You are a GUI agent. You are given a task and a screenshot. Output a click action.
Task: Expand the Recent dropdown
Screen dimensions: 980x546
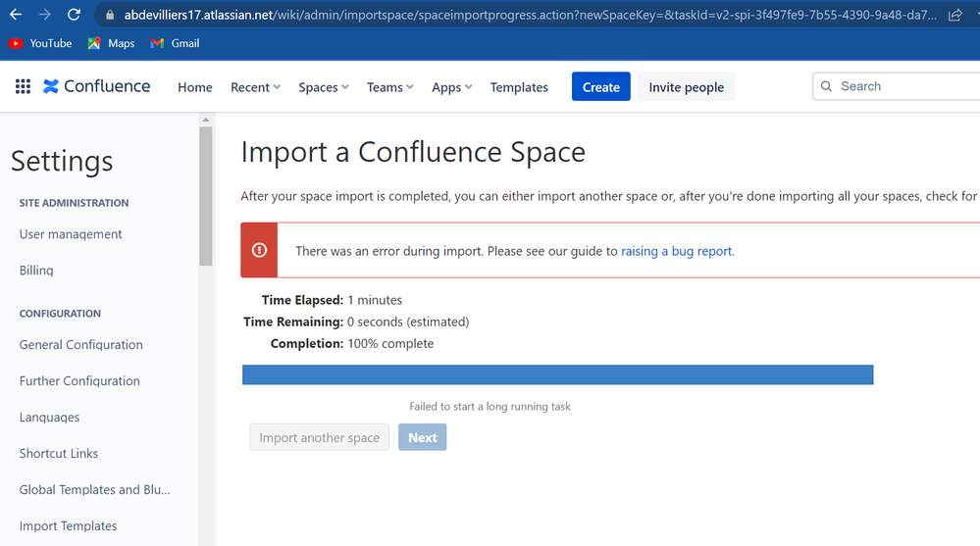point(256,87)
